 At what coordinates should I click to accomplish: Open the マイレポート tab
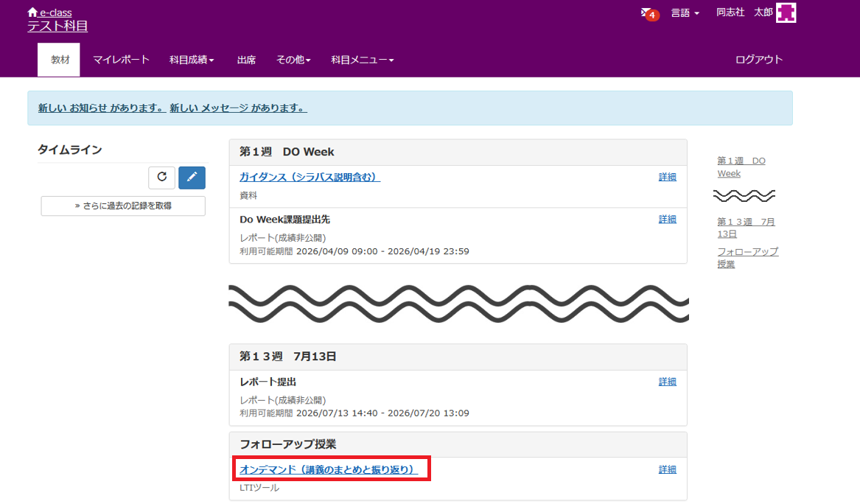tap(121, 60)
